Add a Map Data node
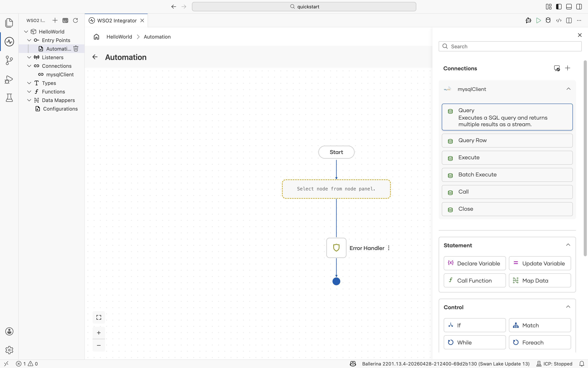Image resolution: width=588 pixels, height=368 pixels. click(540, 280)
